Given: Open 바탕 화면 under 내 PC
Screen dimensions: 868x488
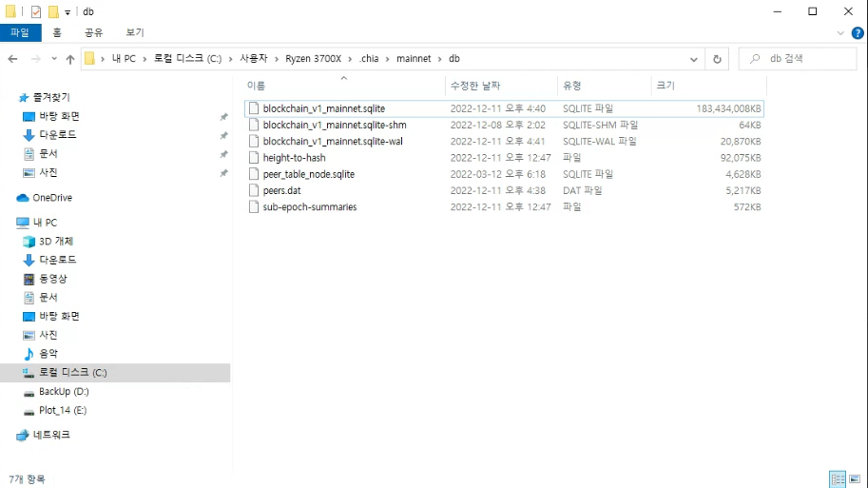Looking at the screenshot, I should (x=59, y=316).
